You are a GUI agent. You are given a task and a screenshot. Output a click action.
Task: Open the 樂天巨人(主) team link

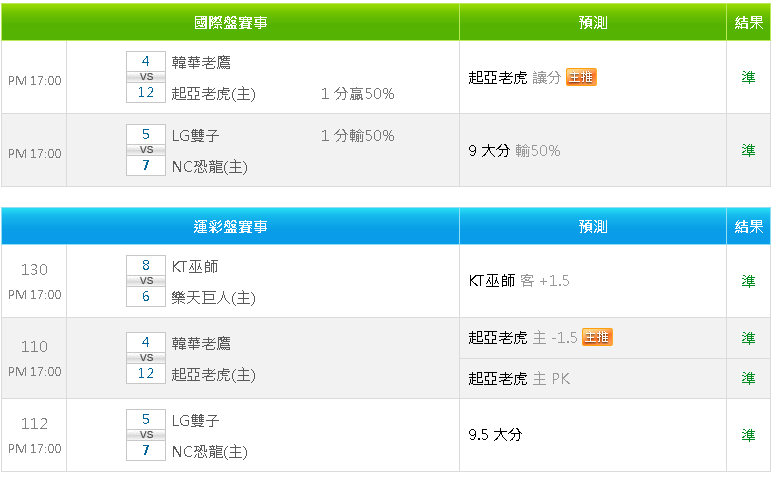213,297
